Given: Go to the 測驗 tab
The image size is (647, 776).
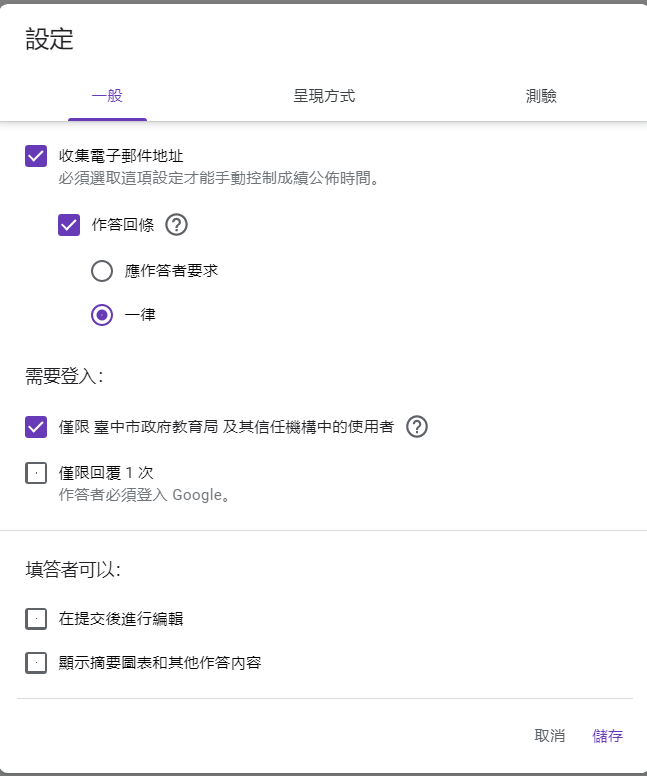Looking at the screenshot, I should [x=541, y=97].
